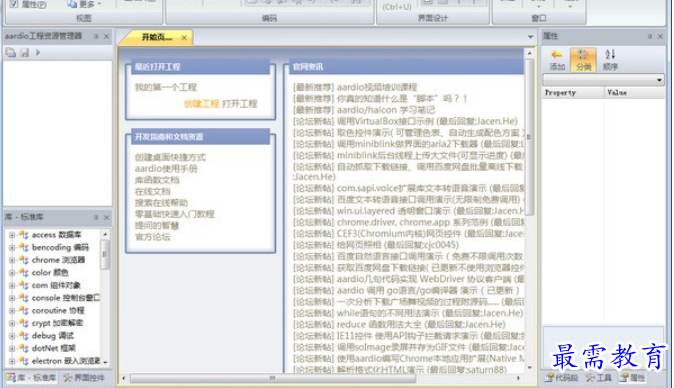Open the aardio视频培训课程 news item
The image size is (674, 388).
coord(355,87)
